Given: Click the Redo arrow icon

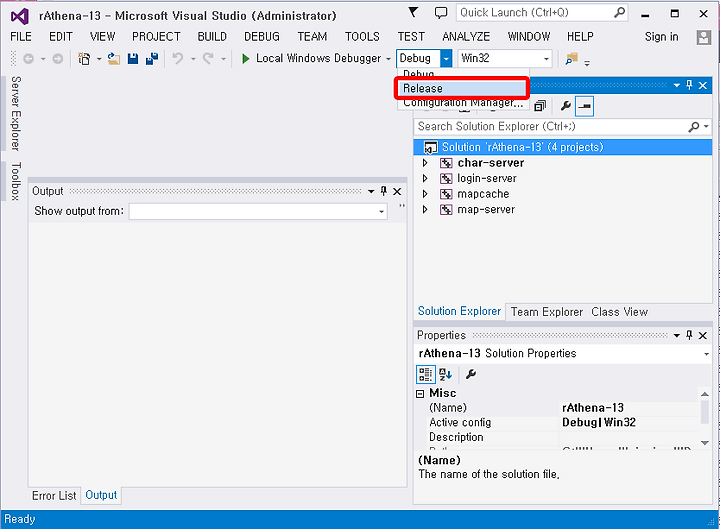Looking at the screenshot, I should pos(208,58).
